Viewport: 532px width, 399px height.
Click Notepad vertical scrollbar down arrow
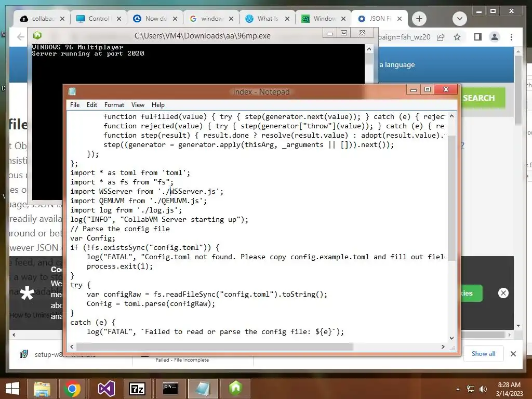451,338
